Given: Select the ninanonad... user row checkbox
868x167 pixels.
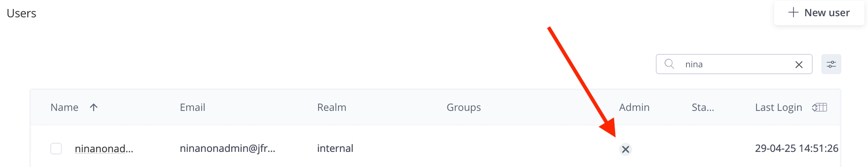Looking at the screenshot, I should [56, 148].
